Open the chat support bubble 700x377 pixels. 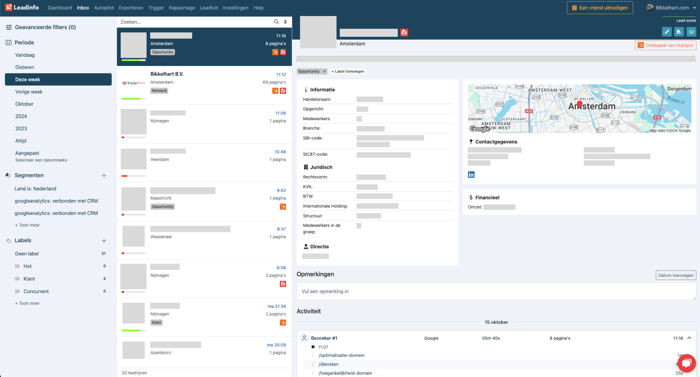click(x=687, y=363)
